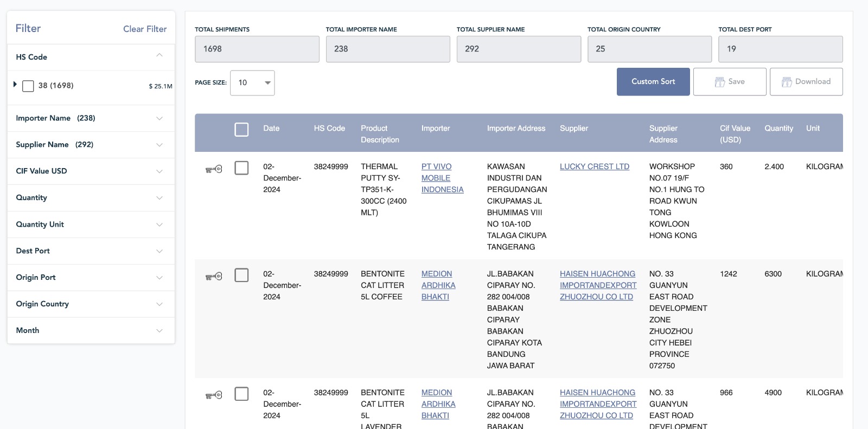Open the Page Size dropdown

pos(252,83)
